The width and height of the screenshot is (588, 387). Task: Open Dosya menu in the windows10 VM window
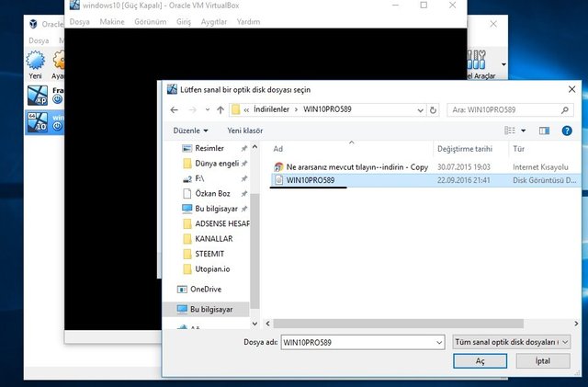[x=80, y=22]
